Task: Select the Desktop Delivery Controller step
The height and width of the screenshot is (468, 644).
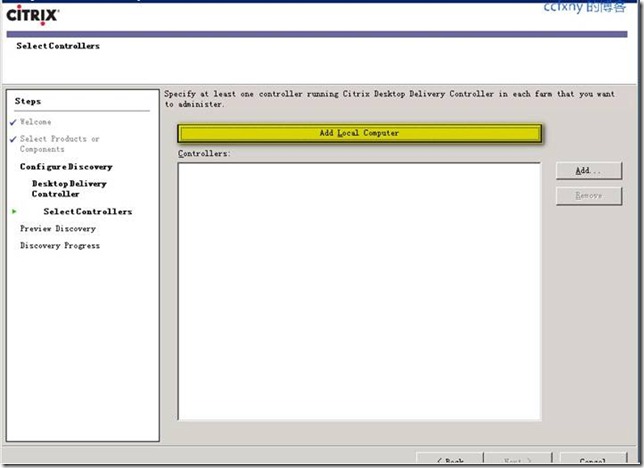Action: (x=69, y=189)
